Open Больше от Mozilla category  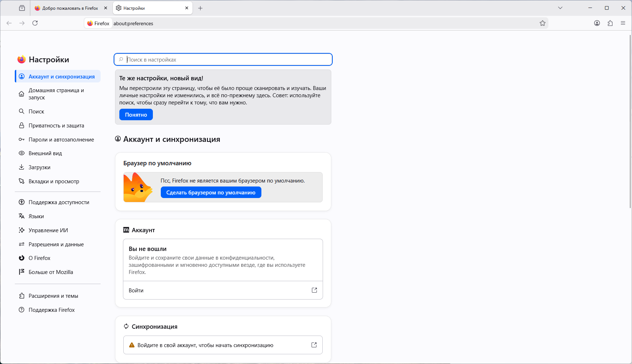point(58,272)
